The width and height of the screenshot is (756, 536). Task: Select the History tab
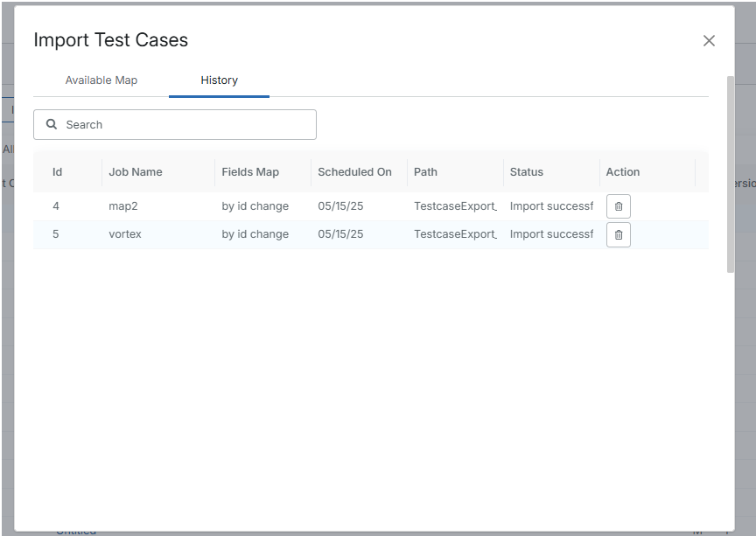click(219, 80)
